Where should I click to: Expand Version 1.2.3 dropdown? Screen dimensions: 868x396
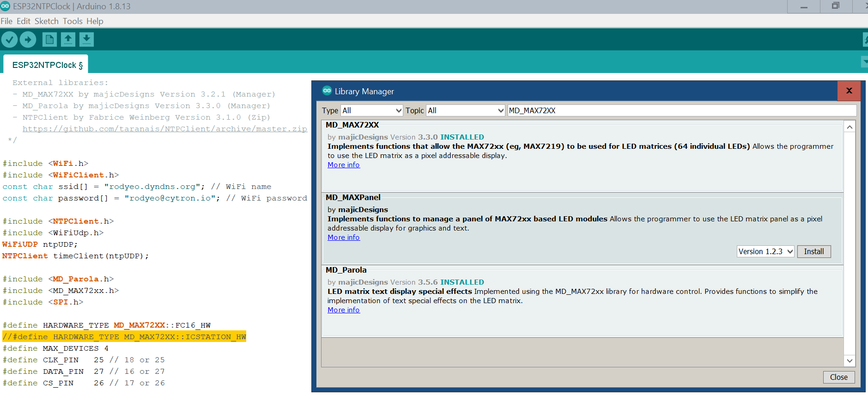tap(765, 251)
